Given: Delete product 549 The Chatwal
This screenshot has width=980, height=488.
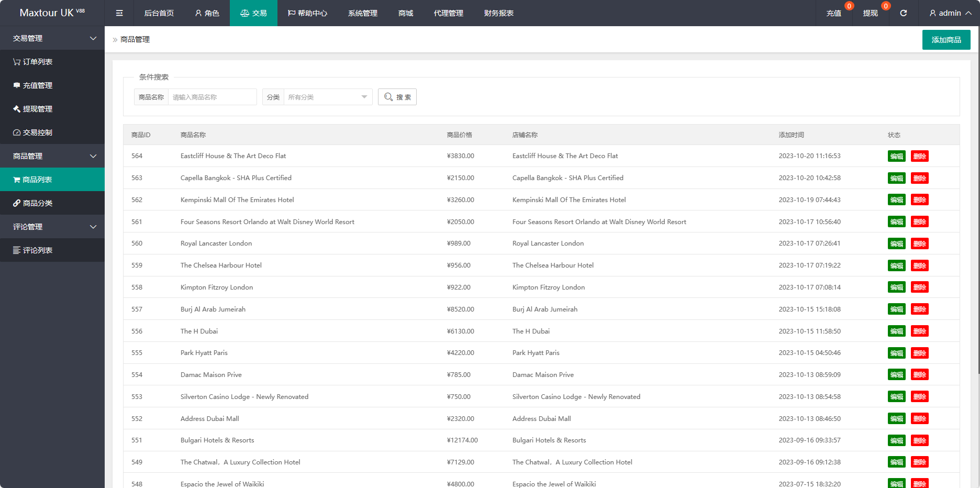Looking at the screenshot, I should click(920, 462).
